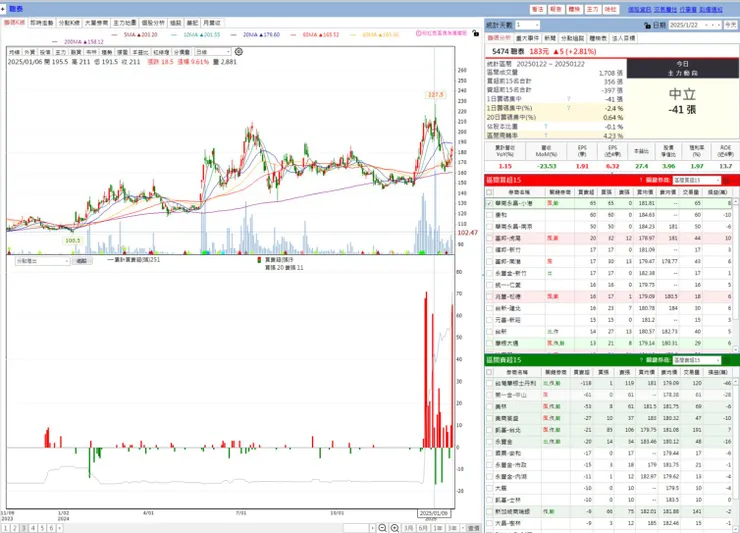This screenshot has width=740, height=533.
Task: Toggle 分價量 indicator on chart toolbar
Action: pyautogui.click(x=182, y=52)
